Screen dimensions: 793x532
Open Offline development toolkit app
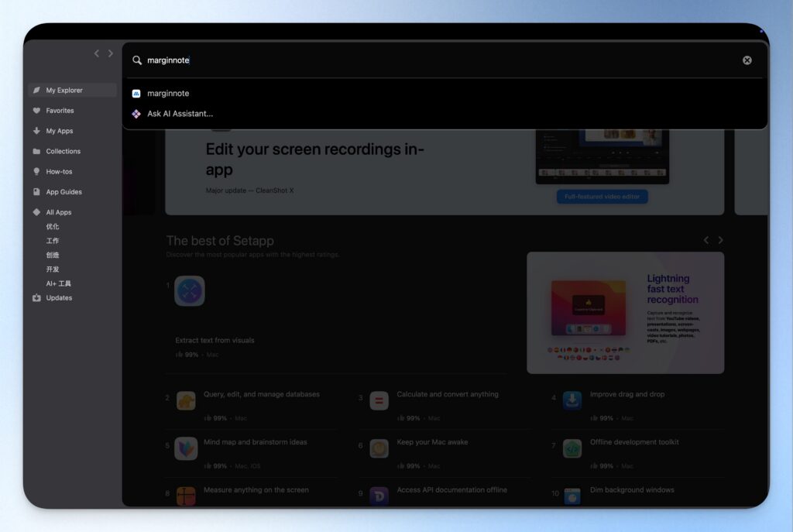point(634,442)
